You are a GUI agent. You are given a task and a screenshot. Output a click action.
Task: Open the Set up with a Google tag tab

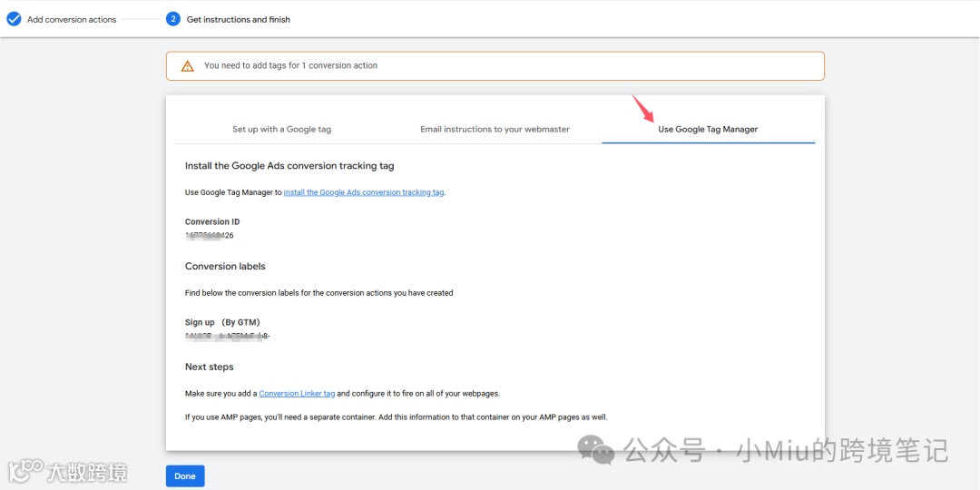[x=282, y=130]
